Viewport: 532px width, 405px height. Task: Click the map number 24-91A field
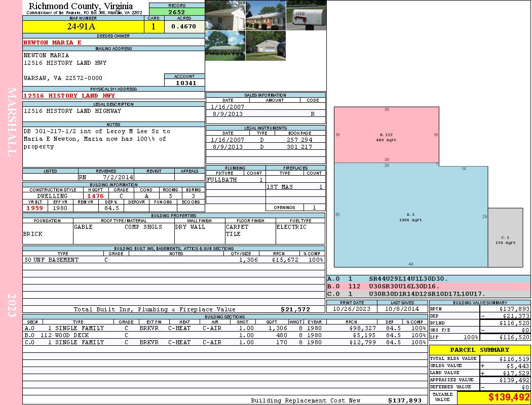click(83, 26)
